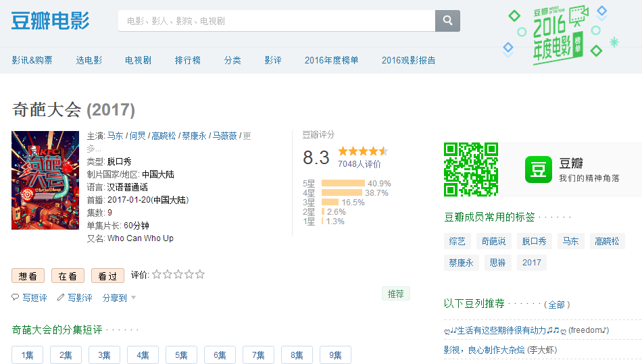Screen dimensions: 642x364
Task: Select the 2017 tag
Action: [x=532, y=263]
